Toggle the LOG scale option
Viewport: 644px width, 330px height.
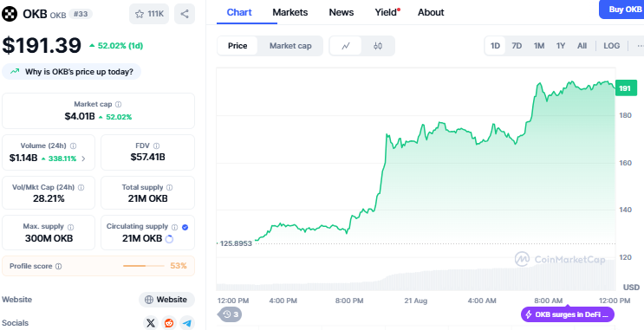click(612, 46)
